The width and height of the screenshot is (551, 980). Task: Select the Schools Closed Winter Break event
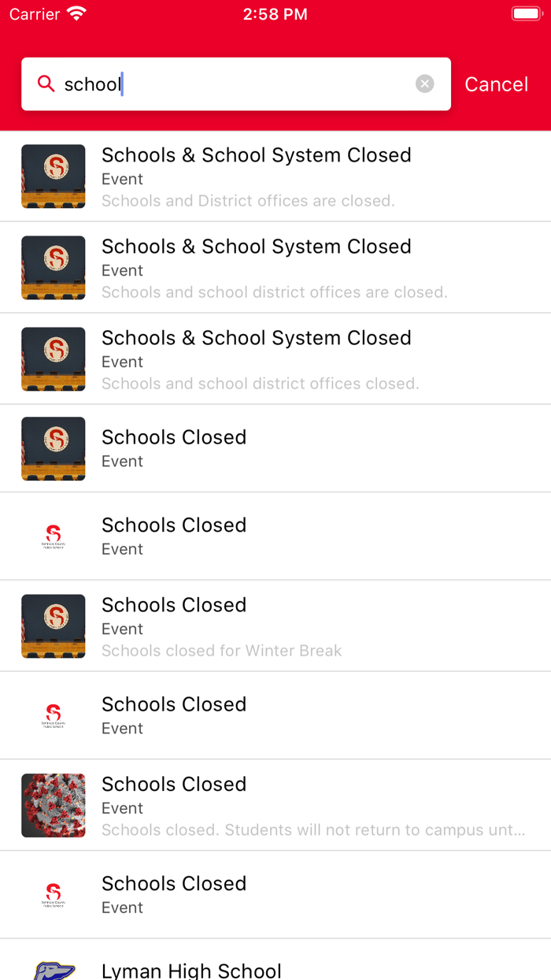pos(275,626)
